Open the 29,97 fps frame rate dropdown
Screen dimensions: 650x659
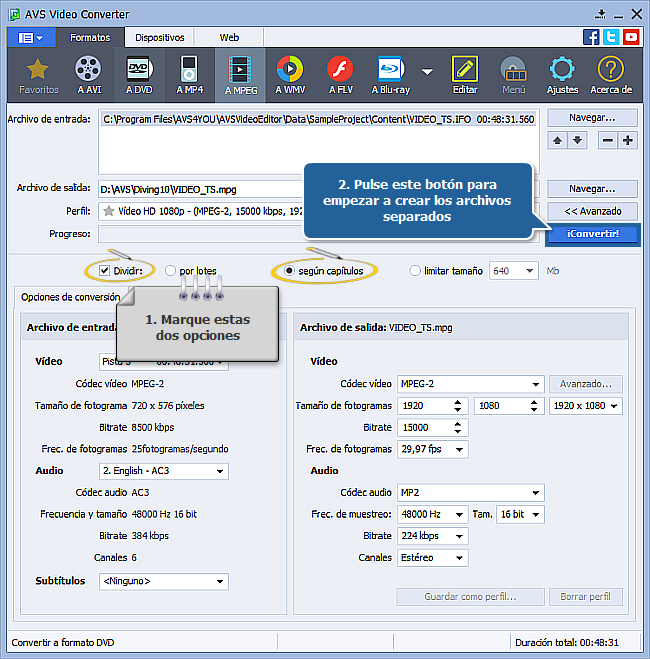point(432,449)
